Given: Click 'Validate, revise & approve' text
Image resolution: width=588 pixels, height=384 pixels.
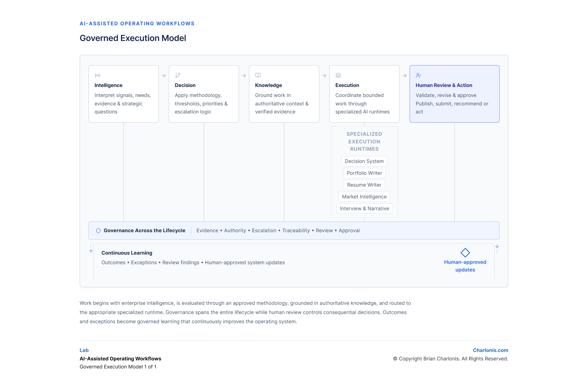Looking at the screenshot, I should tap(446, 95).
